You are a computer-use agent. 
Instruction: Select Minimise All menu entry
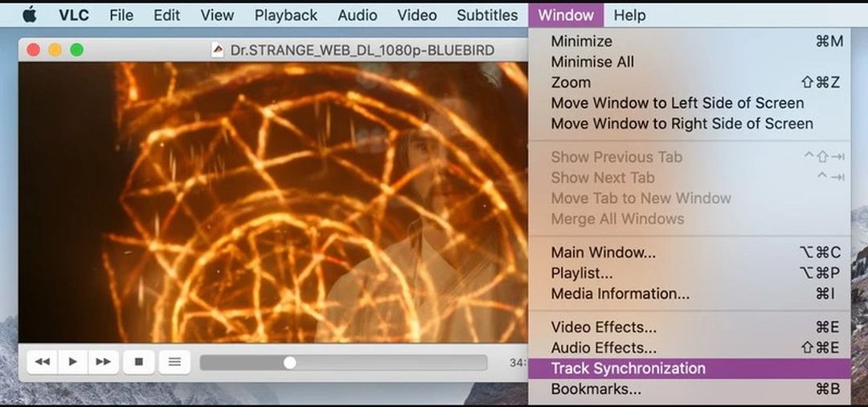coord(690,61)
